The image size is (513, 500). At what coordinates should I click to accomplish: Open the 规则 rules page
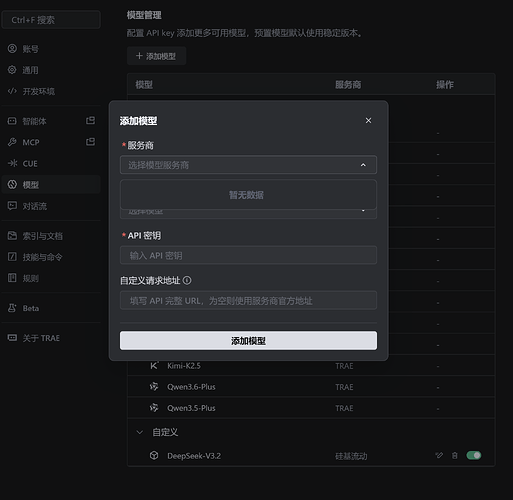[51, 278]
